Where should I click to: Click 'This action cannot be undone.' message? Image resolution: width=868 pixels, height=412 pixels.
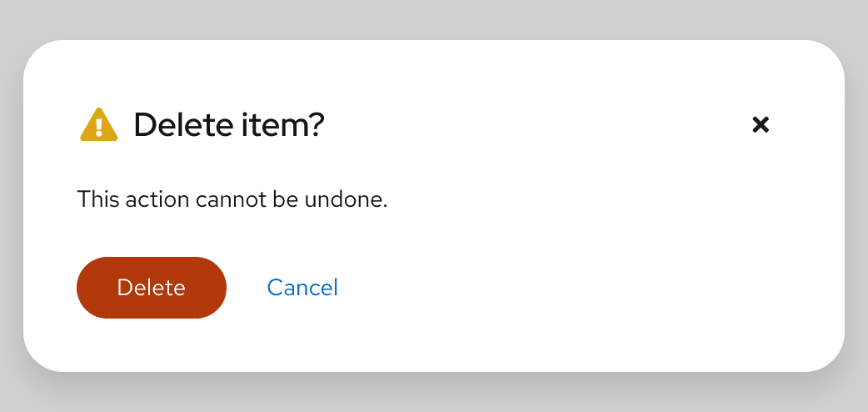232,200
